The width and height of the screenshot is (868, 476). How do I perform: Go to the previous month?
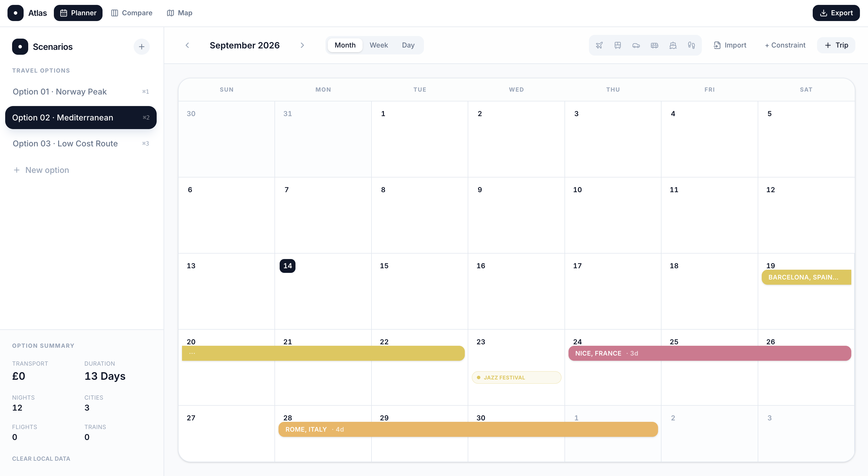187,45
